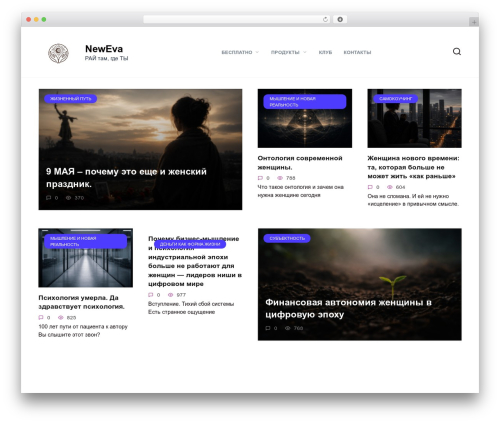
Task: Click excerpt Вступление. Тихий сбой системы
Action: pos(191,308)
